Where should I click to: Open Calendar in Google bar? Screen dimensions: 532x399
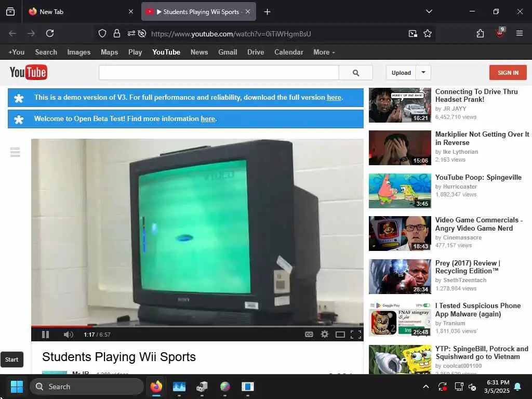click(x=289, y=52)
